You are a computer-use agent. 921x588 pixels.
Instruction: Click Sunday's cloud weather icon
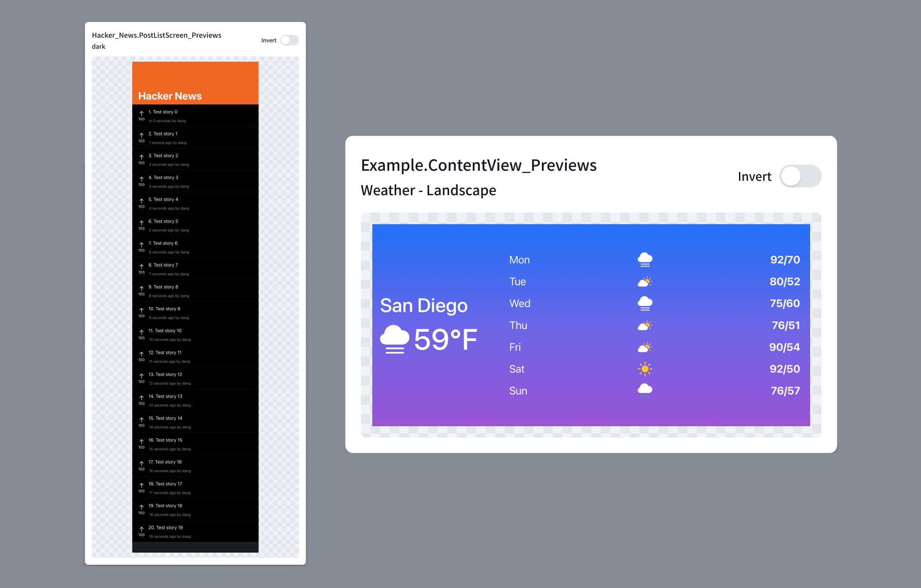tap(644, 390)
